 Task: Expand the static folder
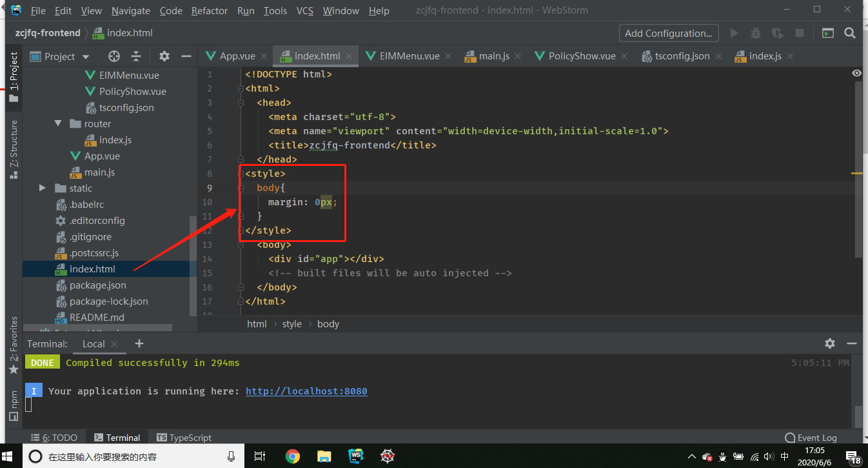[x=41, y=188]
